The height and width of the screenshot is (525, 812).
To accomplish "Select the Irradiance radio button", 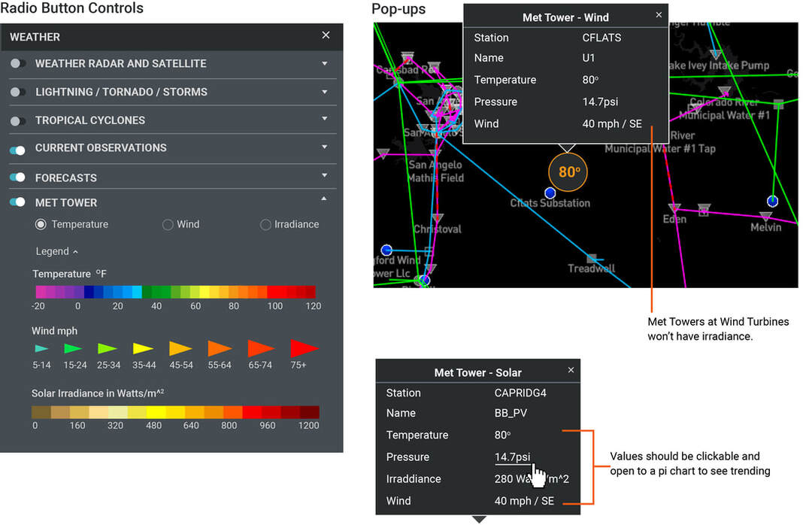I will 265,225.
